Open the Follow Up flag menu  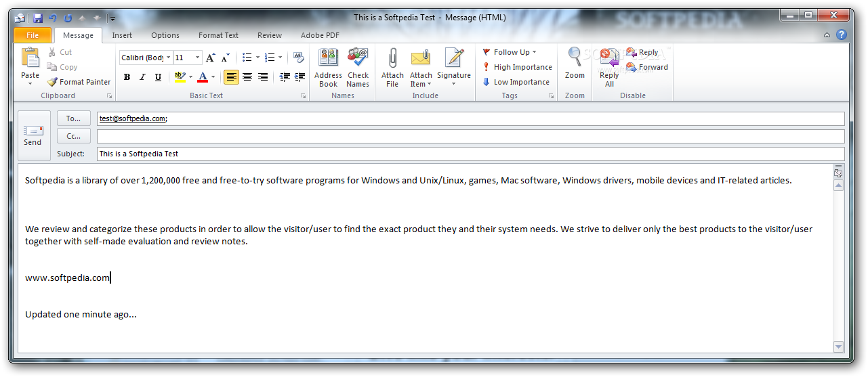510,52
